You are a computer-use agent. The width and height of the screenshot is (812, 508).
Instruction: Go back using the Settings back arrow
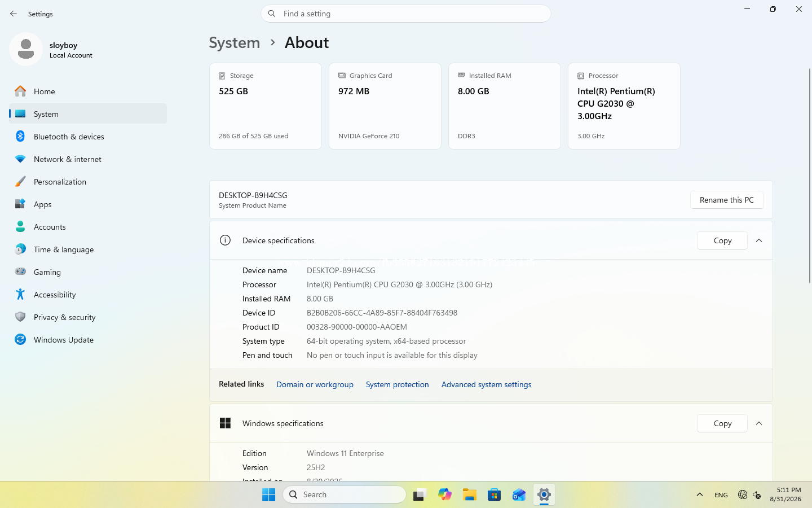14,14
